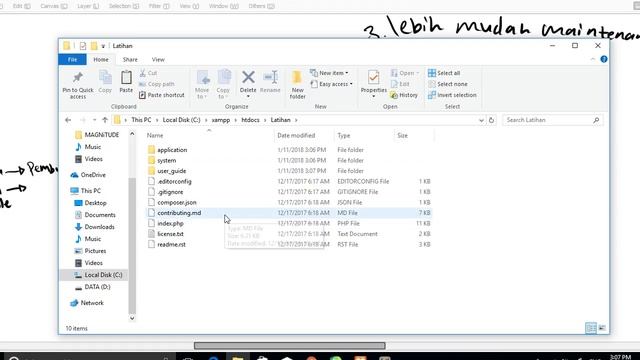
Task: Sort by Date modified column header
Action: point(296,136)
